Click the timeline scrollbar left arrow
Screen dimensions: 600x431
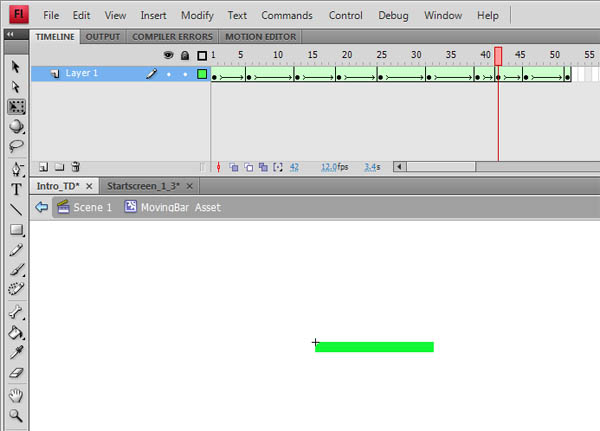(x=399, y=167)
